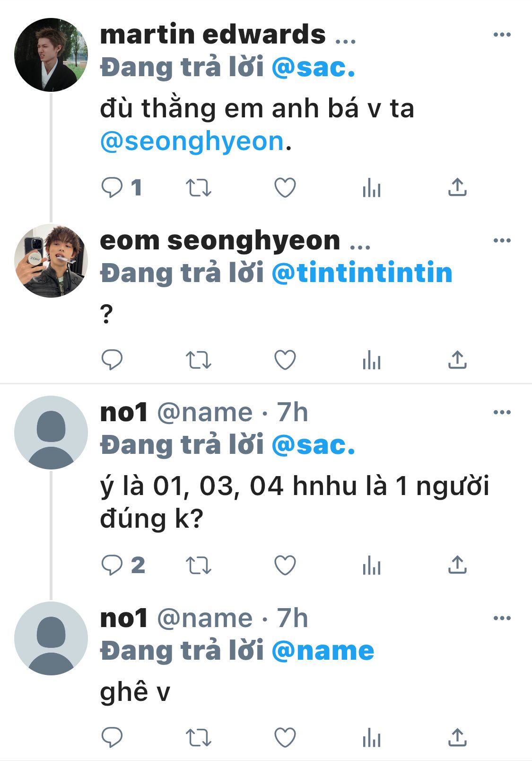Like the martin edwards tweet
The width and height of the screenshot is (532, 761).
(x=285, y=188)
